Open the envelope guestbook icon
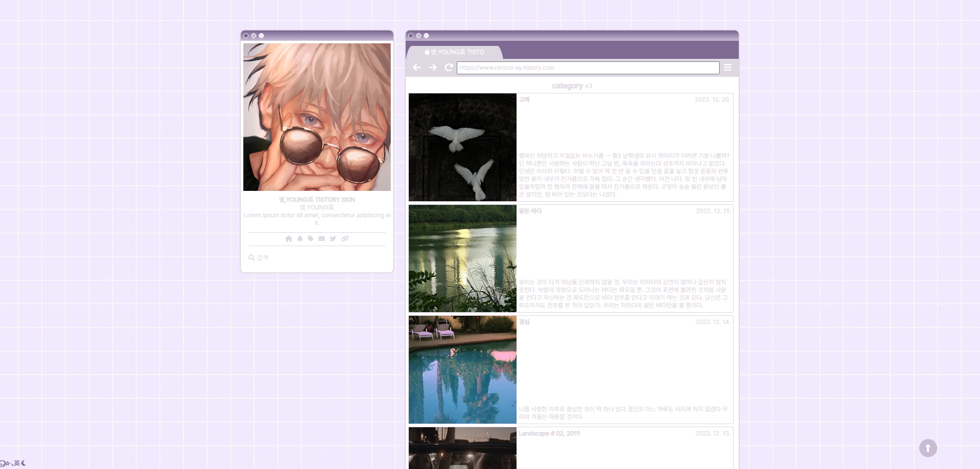The image size is (980, 469). point(322,239)
